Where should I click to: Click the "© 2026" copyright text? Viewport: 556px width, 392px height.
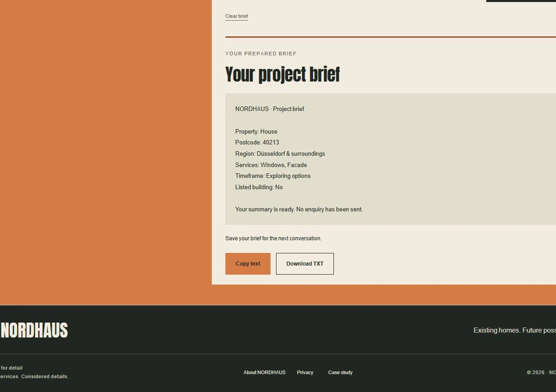pyautogui.click(x=541, y=373)
